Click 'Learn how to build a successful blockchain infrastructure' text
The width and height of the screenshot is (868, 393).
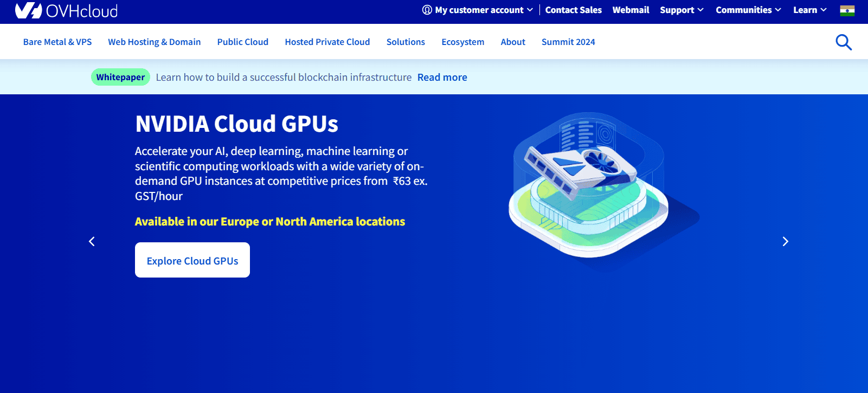click(x=284, y=77)
